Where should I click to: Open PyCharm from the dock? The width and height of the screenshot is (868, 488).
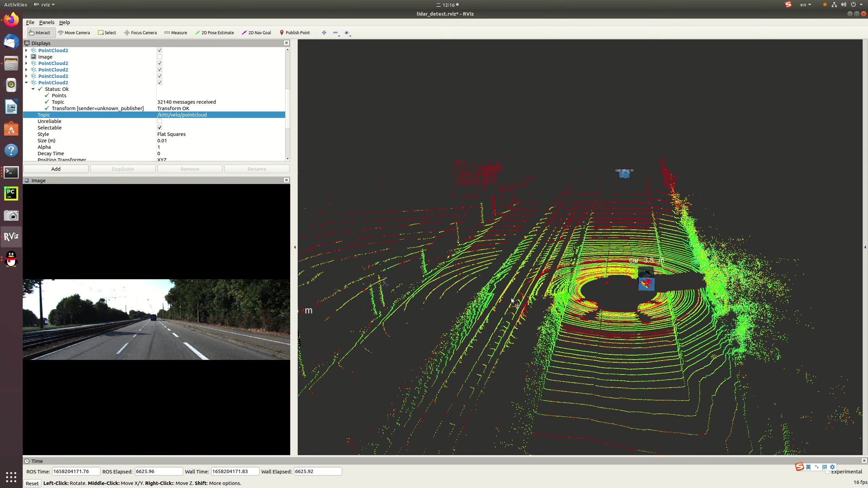coord(11,194)
